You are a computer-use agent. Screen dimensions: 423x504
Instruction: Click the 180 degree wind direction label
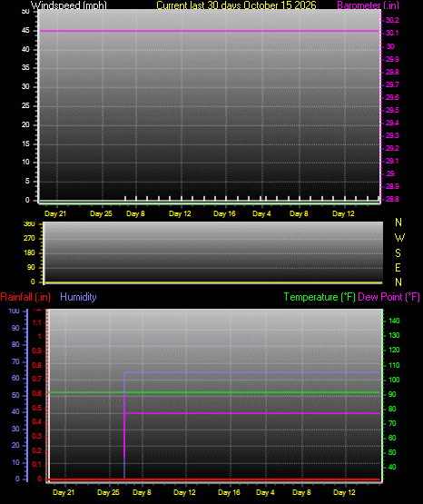coord(29,253)
